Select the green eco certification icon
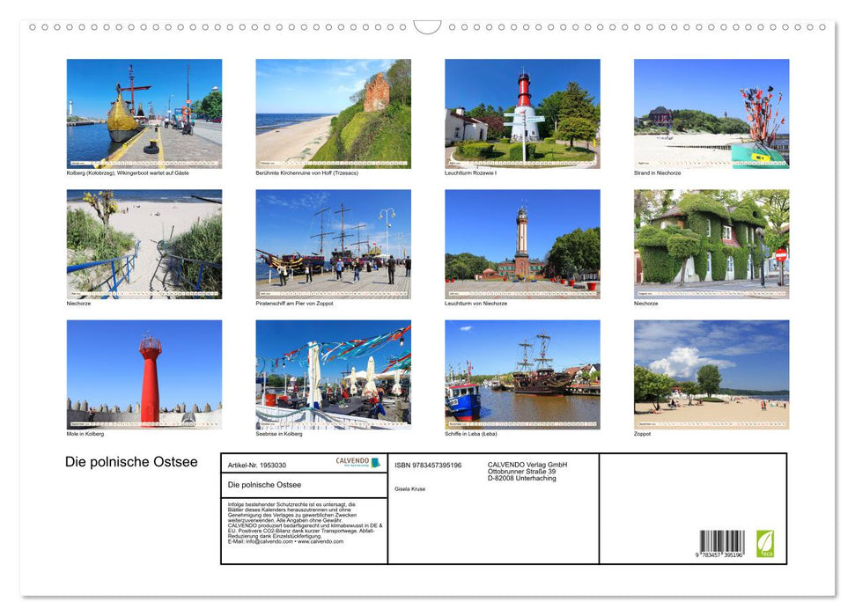Viewport: 855px width, 616px height. coord(765,543)
